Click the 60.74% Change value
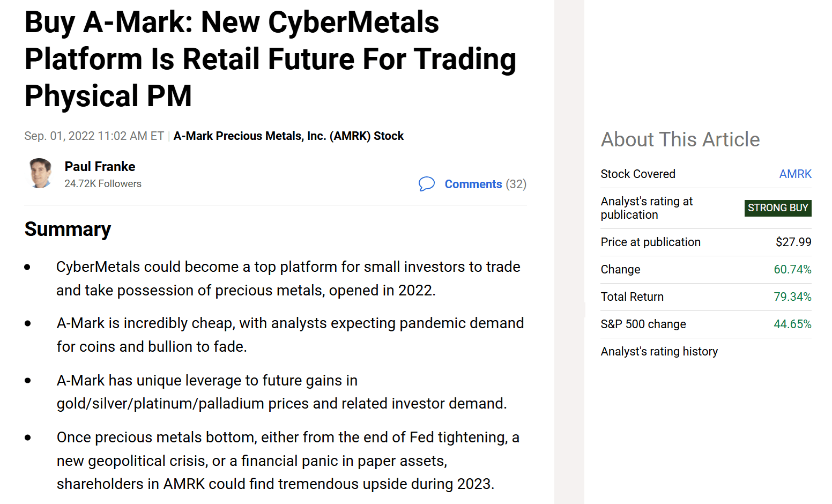The width and height of the screenshot is (832, 504). click(793, 269)
